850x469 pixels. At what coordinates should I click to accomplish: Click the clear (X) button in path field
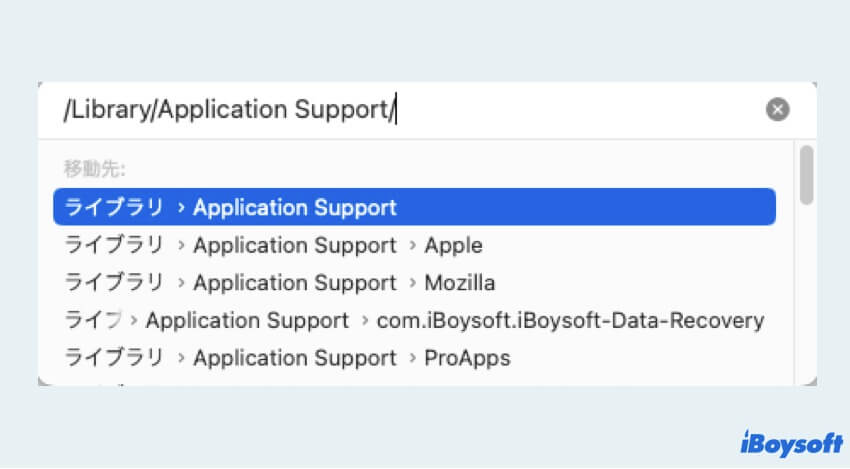(777, 110)
